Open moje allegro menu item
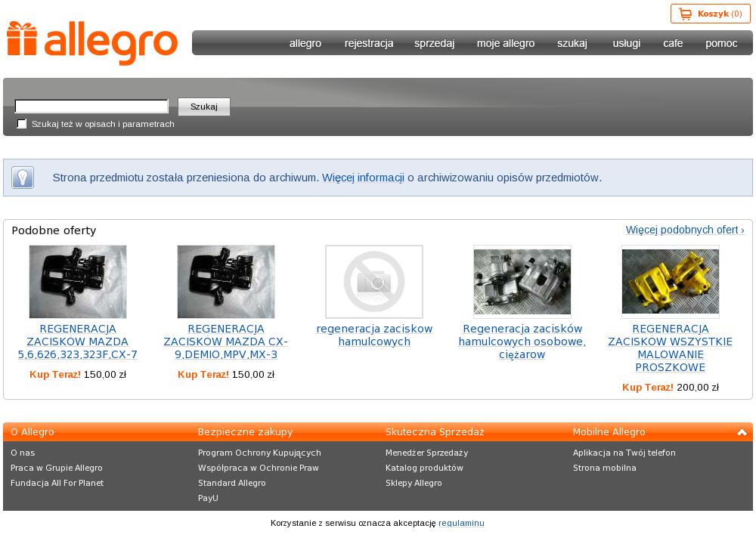Viewport: 756px width, 538px height. coord(506,43)
